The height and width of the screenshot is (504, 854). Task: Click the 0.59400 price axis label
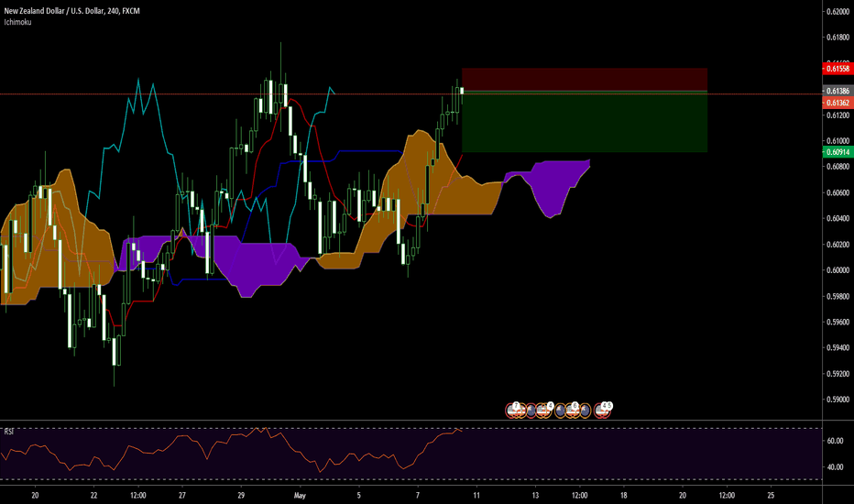click(838, 347)
